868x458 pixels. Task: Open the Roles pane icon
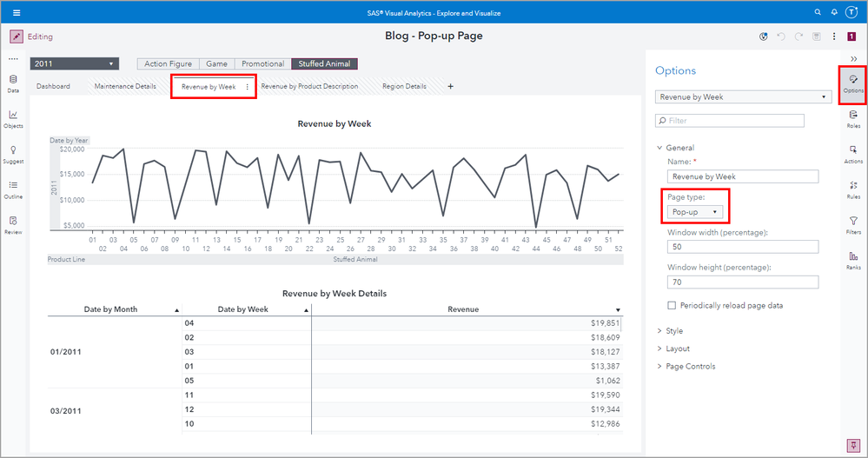(853, 117)
